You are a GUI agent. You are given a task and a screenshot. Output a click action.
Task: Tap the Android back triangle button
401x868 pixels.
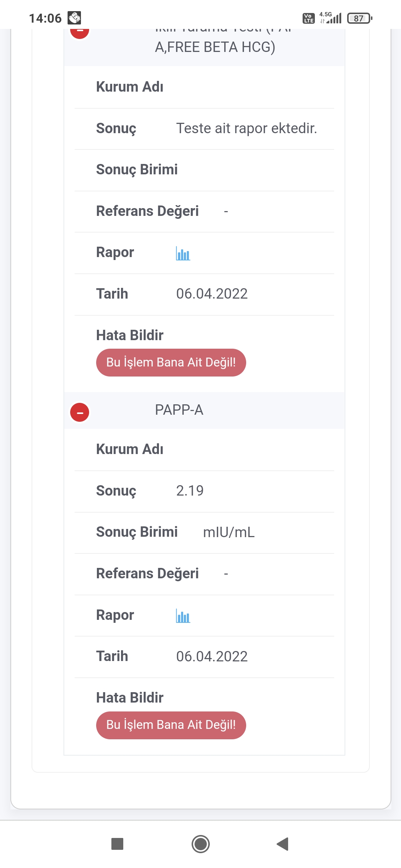283,844
